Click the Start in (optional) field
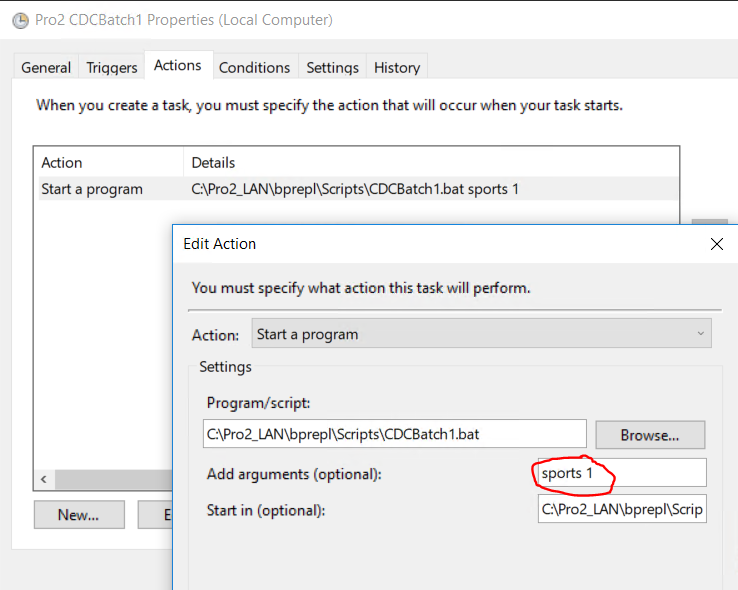 pos(622,509)
